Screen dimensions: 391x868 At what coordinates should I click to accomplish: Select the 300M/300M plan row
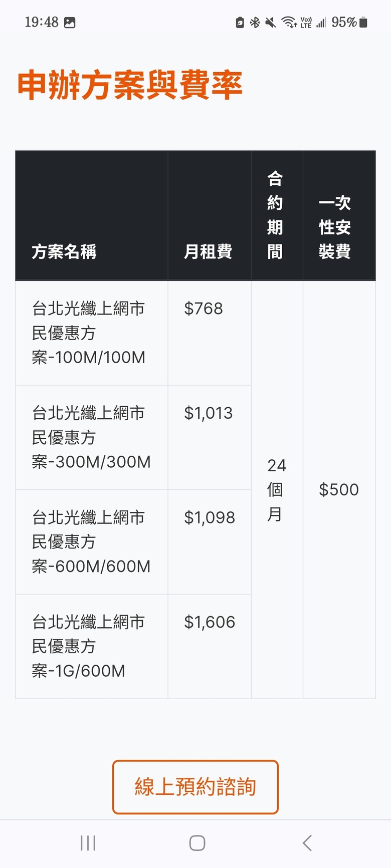click(133, 437)
